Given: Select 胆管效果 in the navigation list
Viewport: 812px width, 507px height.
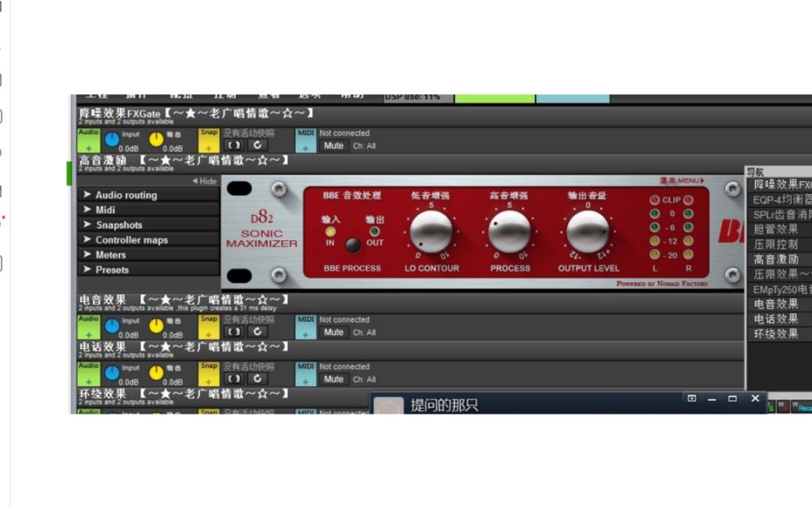Looking at the screenshot, I should click(780, 229).
